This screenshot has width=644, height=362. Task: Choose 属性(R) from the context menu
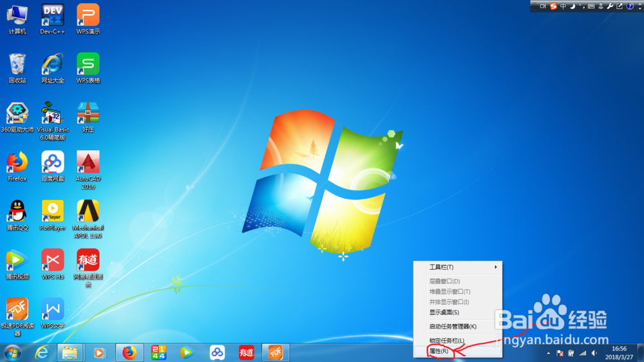(457, 351)
